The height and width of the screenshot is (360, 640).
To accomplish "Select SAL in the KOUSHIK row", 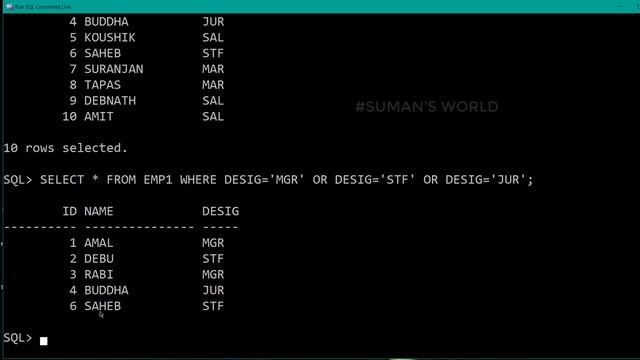I will [213, 38].
